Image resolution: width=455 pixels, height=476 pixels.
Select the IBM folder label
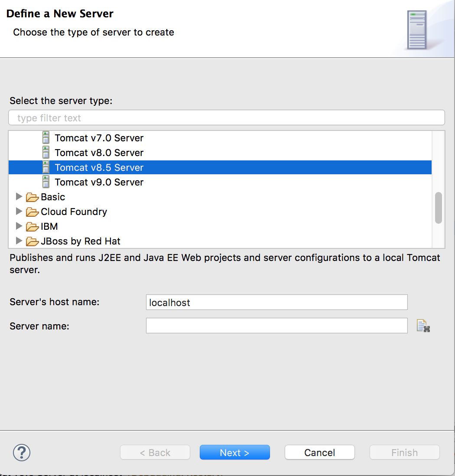coord(49,226)
